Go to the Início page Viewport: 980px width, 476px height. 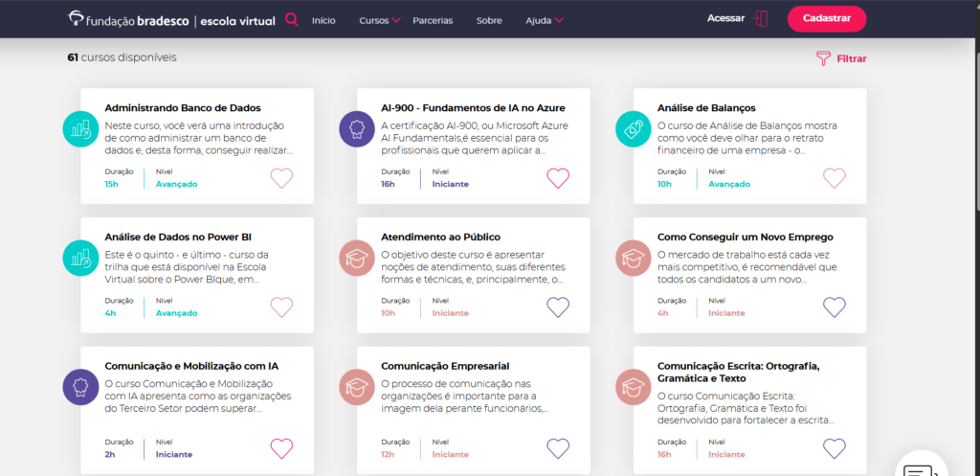coord(323,21)
